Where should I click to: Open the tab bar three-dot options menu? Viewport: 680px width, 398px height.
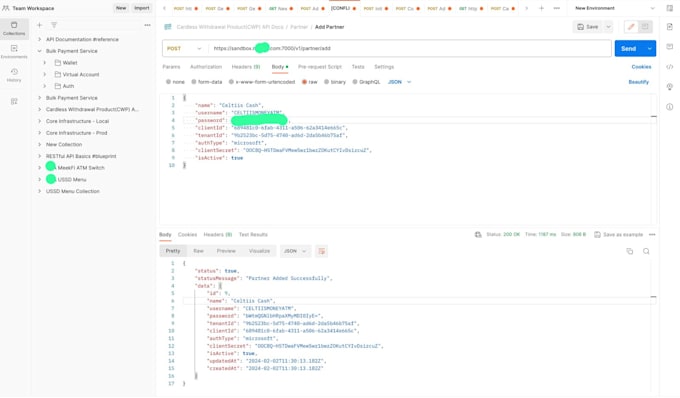[x=556, y=8]
